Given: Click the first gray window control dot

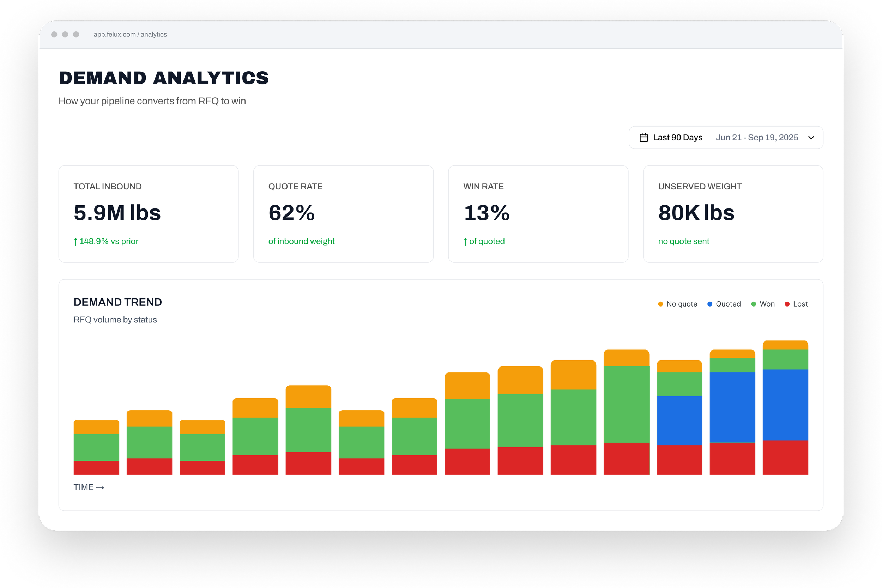Looking at the screenshot, I should point(54,35).
